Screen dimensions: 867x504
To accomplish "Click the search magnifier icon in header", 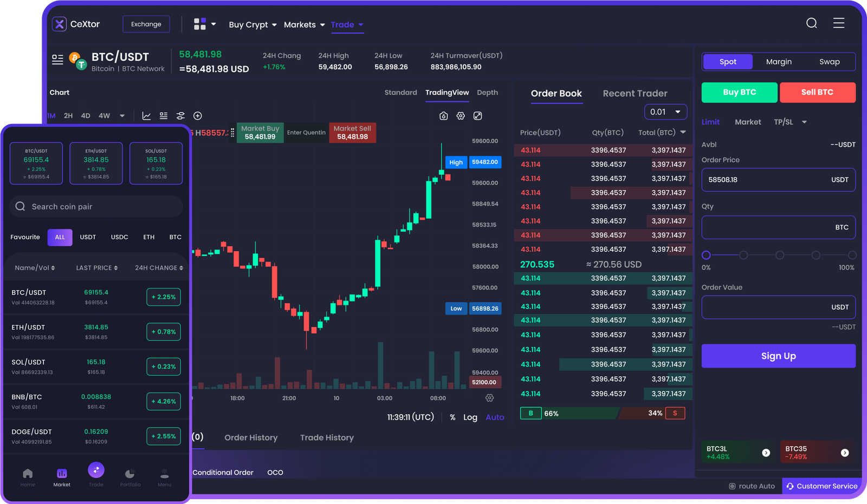I will 811,23.
